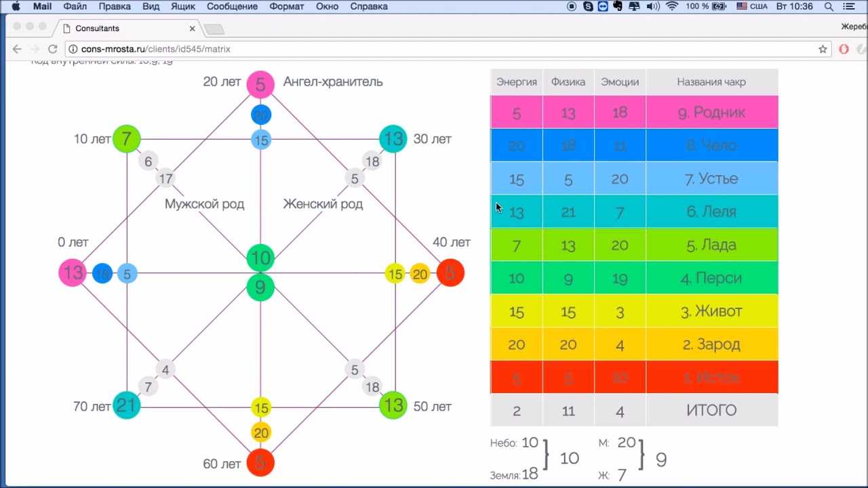The height and width of the screenshot is (488, 868).
Task: Click the teal circle 13 at 30 лет
Action: [x=393, y=139]
